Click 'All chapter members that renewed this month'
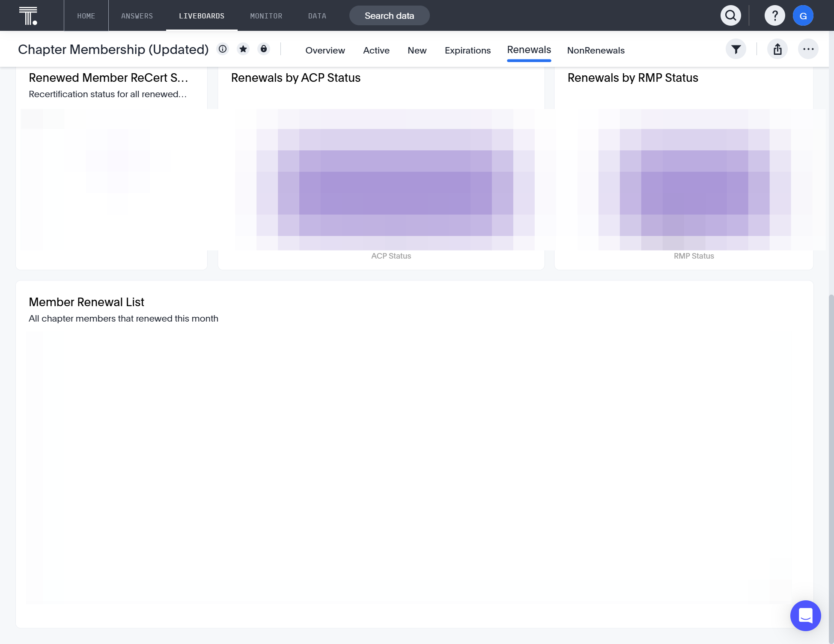Screen dimensions: 834x644 tap(123, 319)
